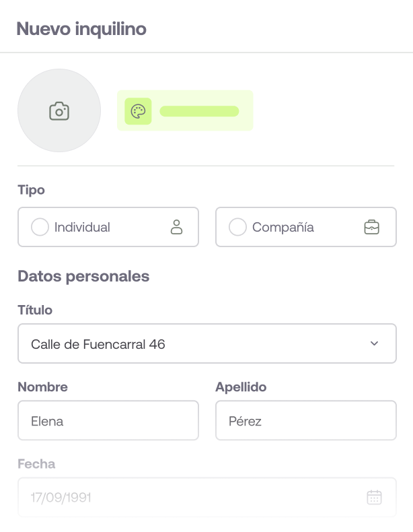Focus the Fecha field showing 17/09/1991
The image size is (413, 532).
tap(188, 498)
